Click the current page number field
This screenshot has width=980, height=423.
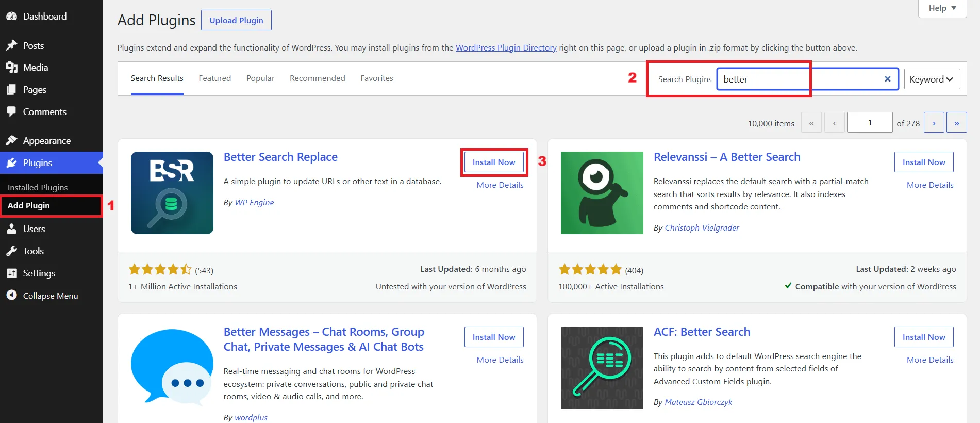[870, 123]
